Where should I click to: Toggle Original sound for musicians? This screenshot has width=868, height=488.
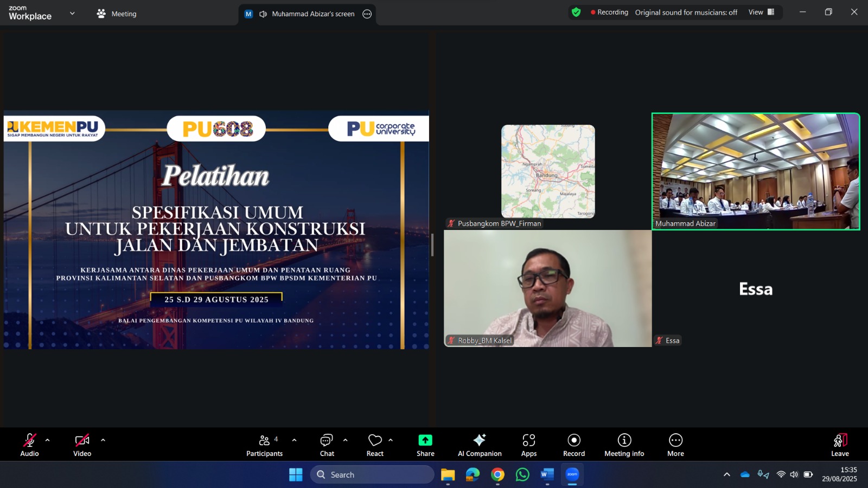686,12
